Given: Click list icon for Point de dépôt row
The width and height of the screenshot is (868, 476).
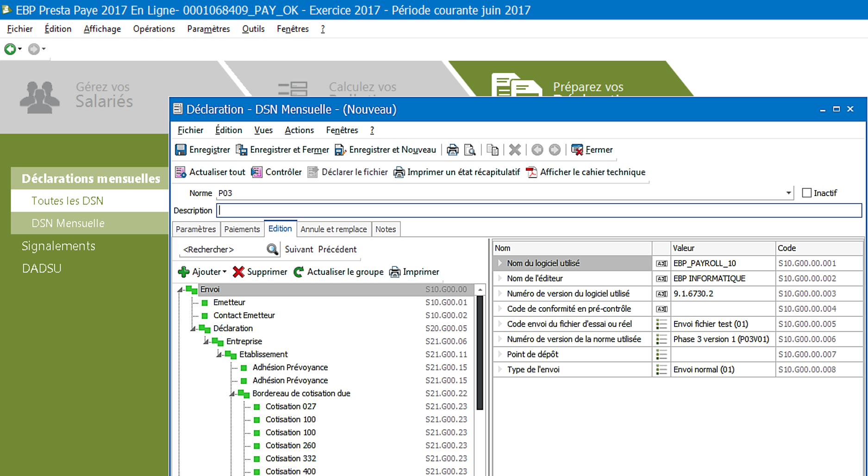Looking at the screenshot, I should click(x=662, y=354).
